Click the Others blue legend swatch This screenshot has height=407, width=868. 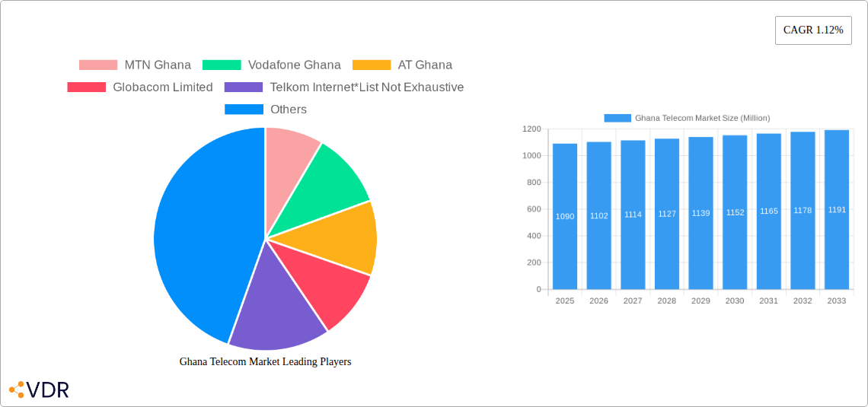[x=244, y=110]
